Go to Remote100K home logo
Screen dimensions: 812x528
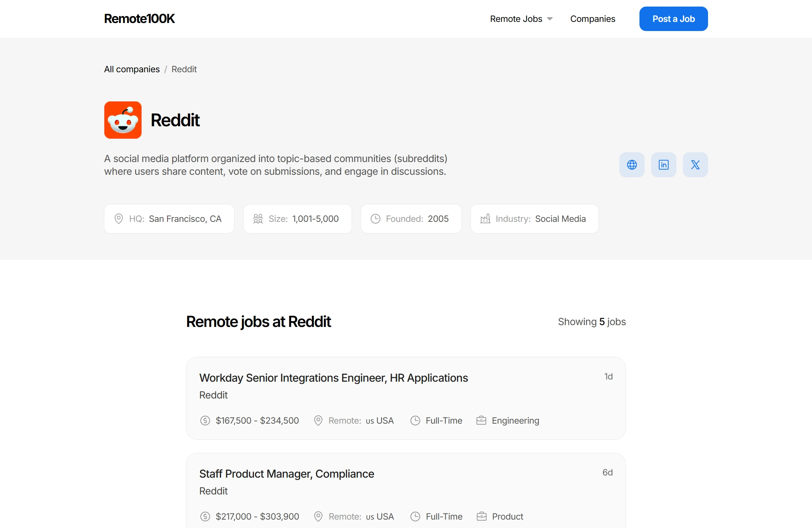coord(139,19)
